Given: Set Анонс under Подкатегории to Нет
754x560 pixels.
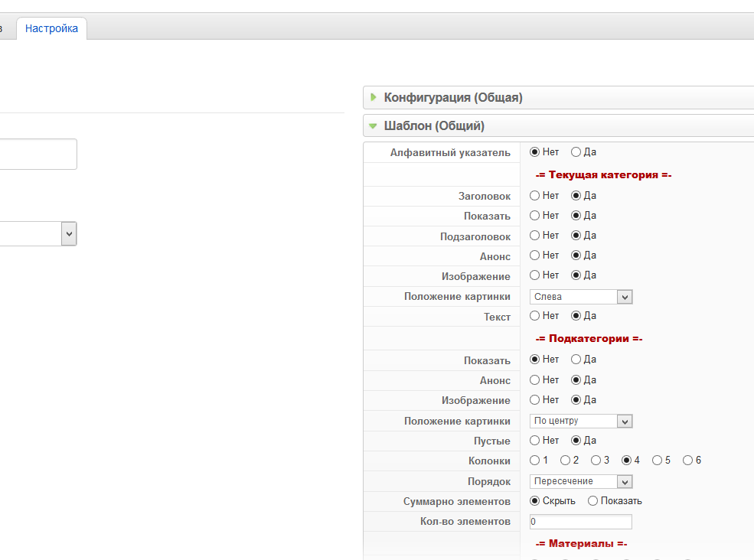Looking at the screenshot, I should click(x=534, y=380).
